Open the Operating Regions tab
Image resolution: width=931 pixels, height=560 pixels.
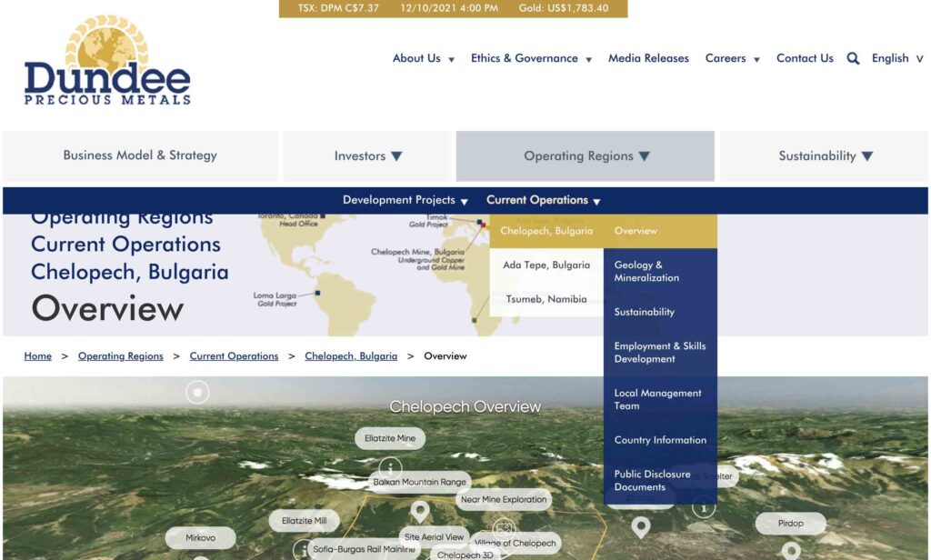point(586,155)
